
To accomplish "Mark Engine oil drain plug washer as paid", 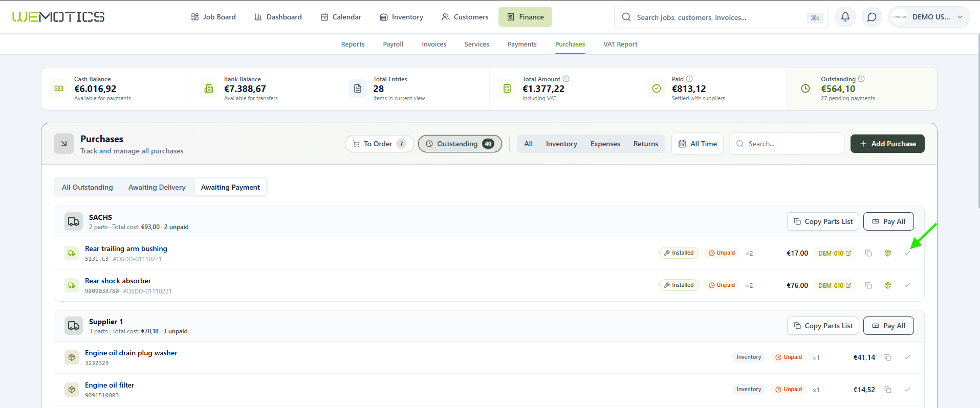I will point(907,357).
